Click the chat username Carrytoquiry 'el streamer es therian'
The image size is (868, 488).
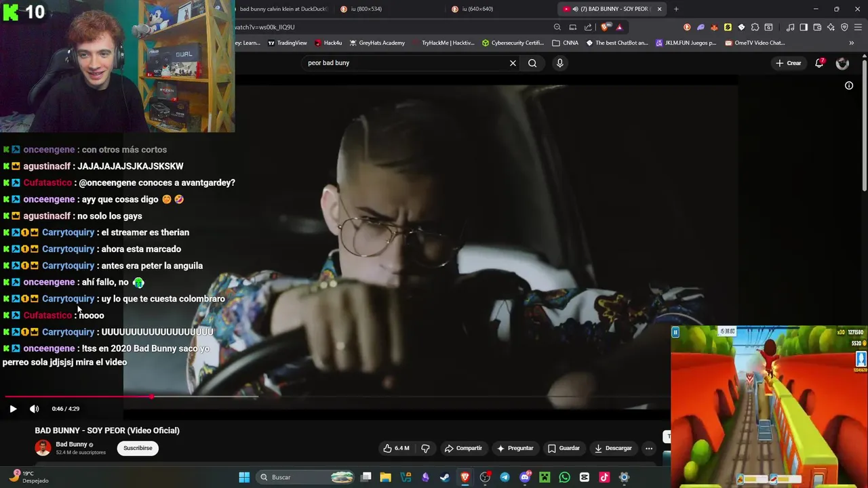click(68, 232)
